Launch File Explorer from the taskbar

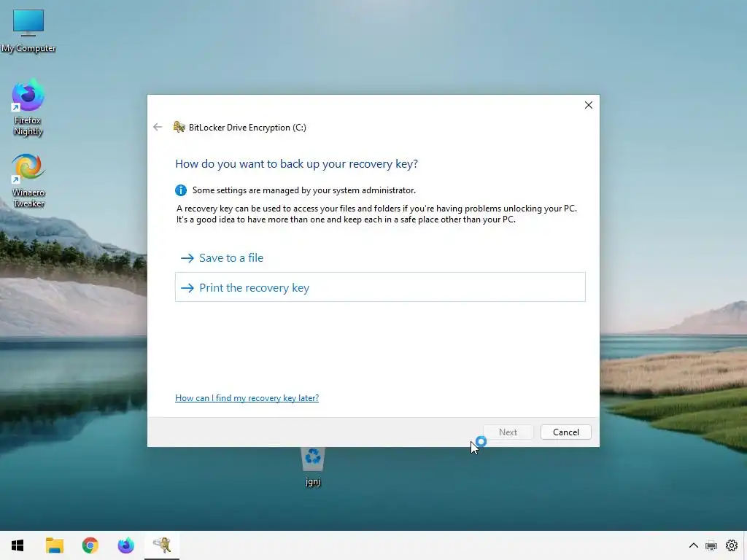[x=55, y=545]
